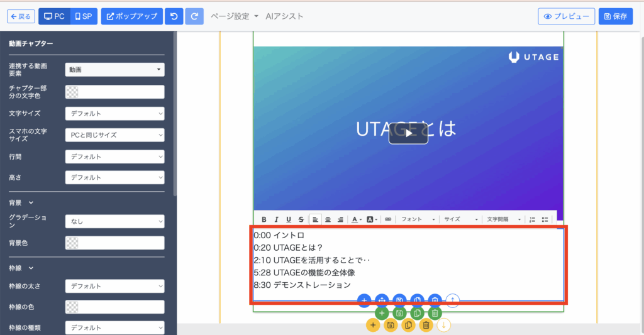Click the chapter line 0:20 UTAGEとは？
This screenshot has height=335, width=644.
[288, 248]
